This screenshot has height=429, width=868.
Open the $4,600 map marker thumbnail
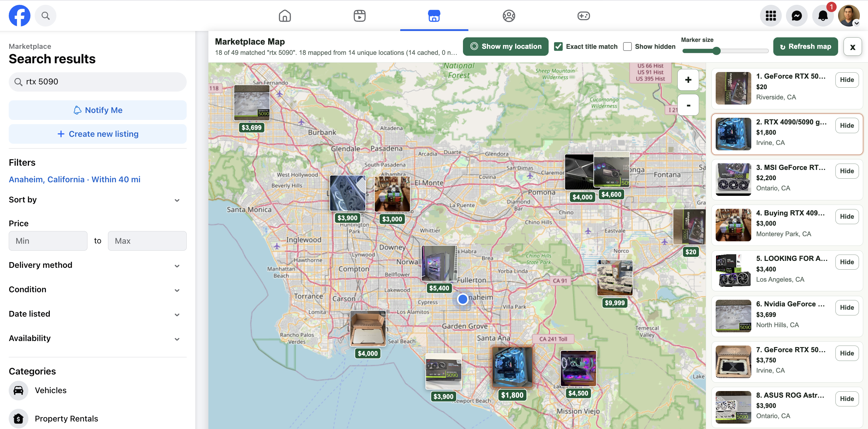(612, 169)
